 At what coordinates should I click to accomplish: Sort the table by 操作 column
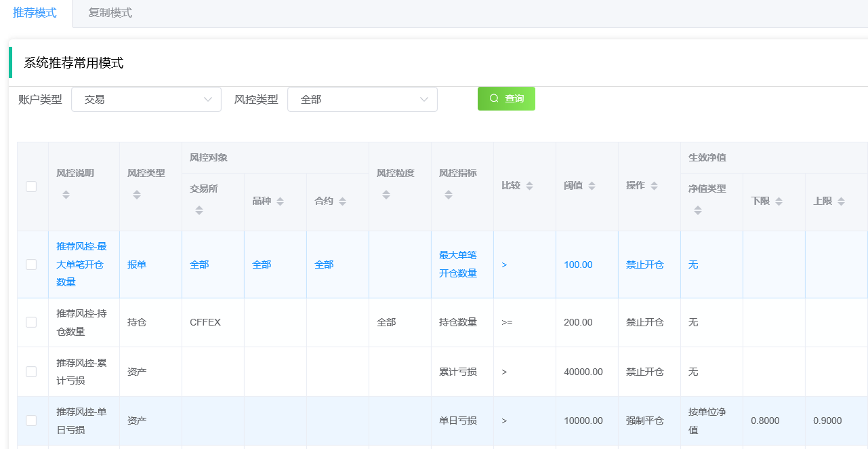pos(654,184)
